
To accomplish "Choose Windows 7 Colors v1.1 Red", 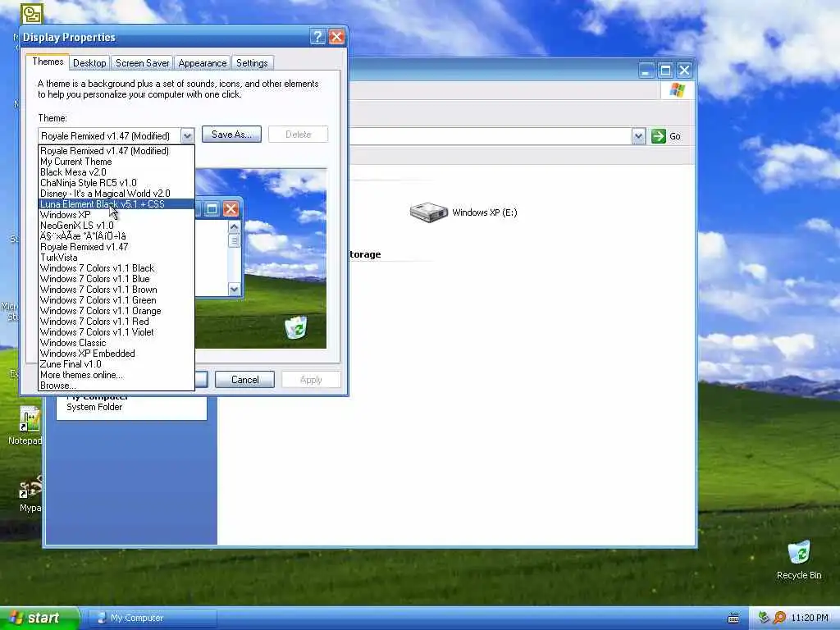I will pyautogui.click(x=116, y=322).
